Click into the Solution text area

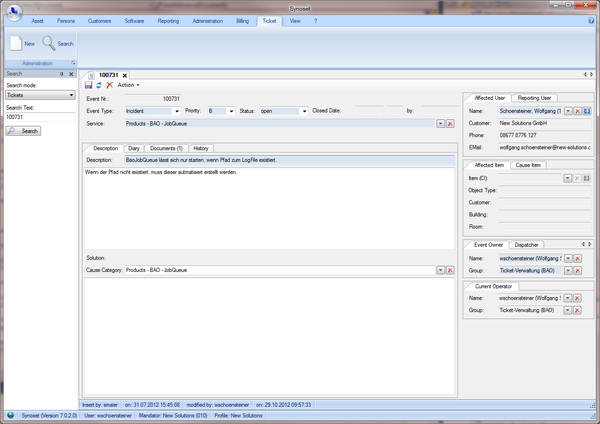pyautogui.click(x=269, y=336)
